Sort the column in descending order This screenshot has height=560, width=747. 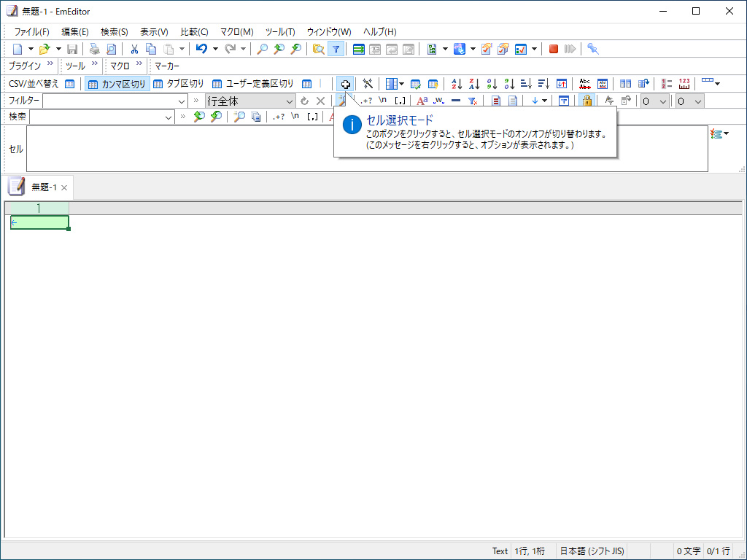[x=475, y=84]
